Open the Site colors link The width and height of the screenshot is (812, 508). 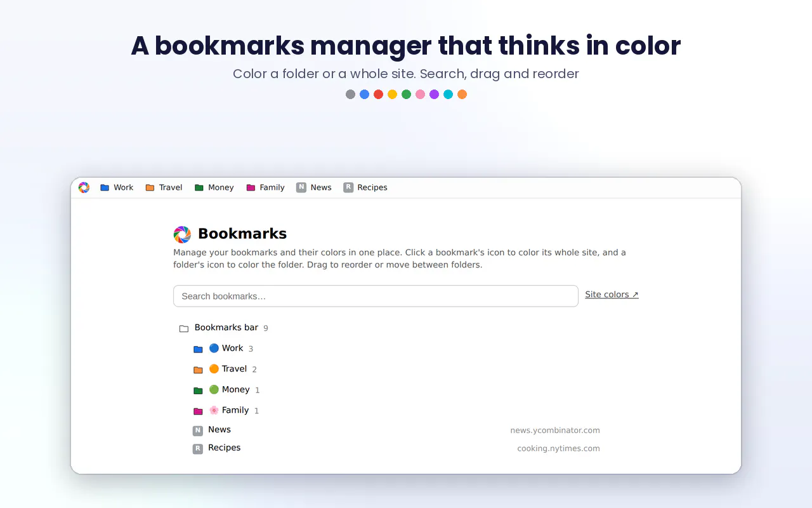[612, 295]
